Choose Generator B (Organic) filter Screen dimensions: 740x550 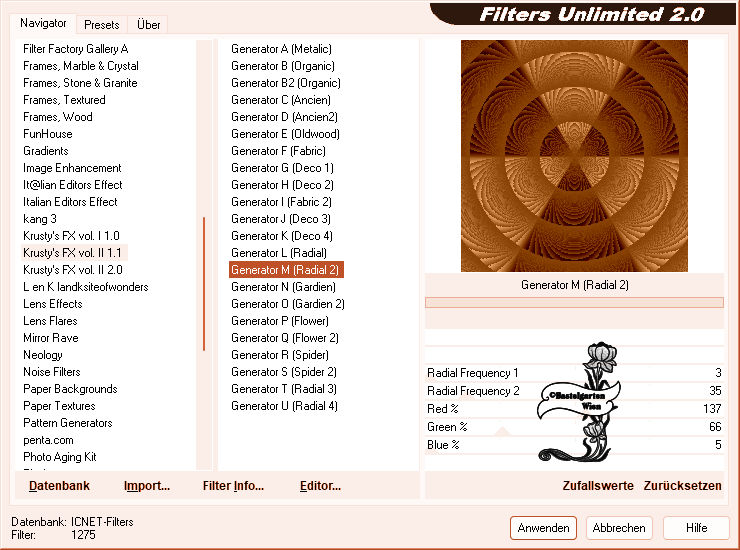coord(283,66)
